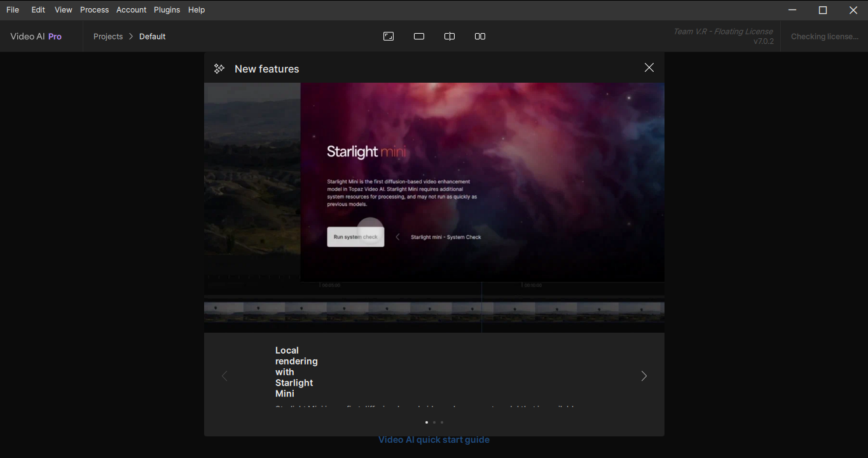868x458 pixels.
Task: Click the Checking license status text
Action: (x=825, y=36)
